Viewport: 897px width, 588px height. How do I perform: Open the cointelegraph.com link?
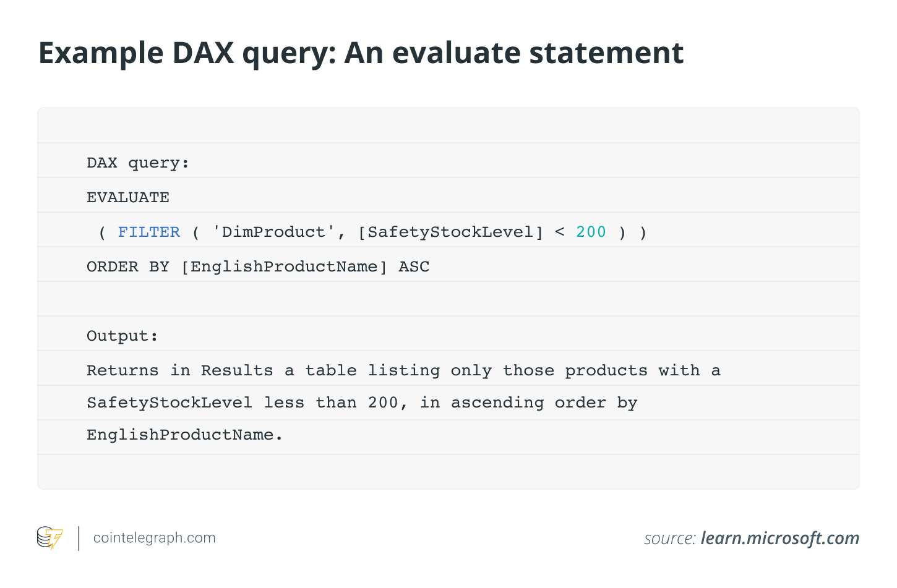[x=154, y=538]
